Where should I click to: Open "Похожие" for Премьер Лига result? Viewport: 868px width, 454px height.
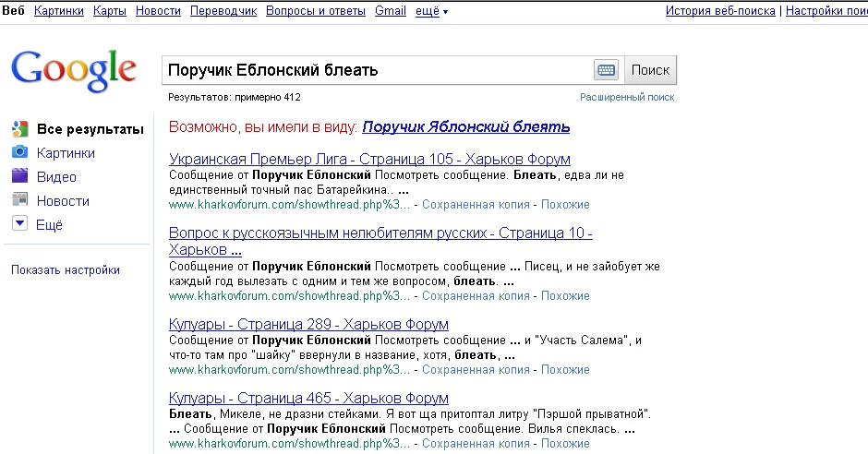(x=565, y=205)
